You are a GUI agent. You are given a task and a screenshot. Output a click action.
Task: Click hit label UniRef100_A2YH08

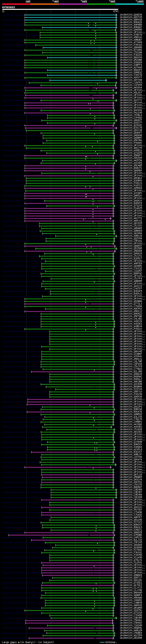(131, 67)
